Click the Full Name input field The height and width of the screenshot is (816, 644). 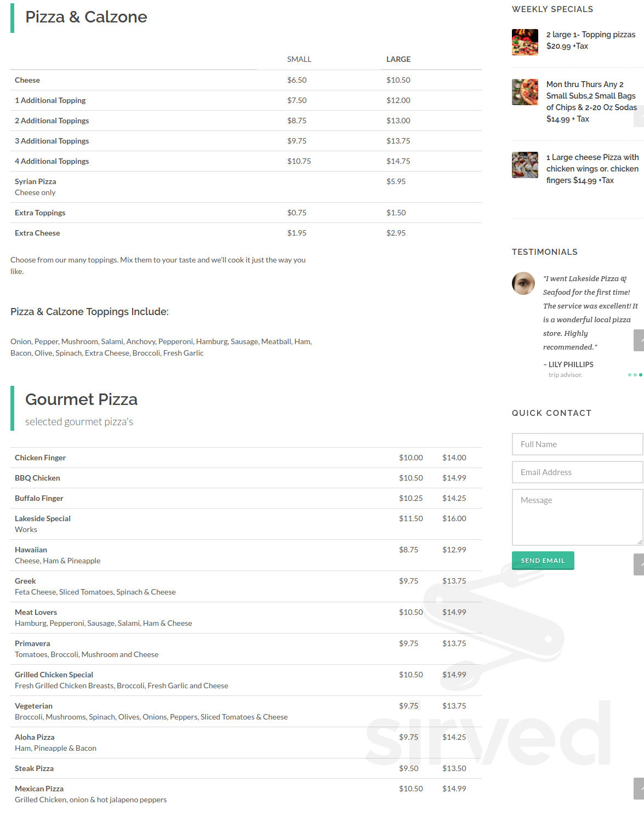tap(577, 444)
